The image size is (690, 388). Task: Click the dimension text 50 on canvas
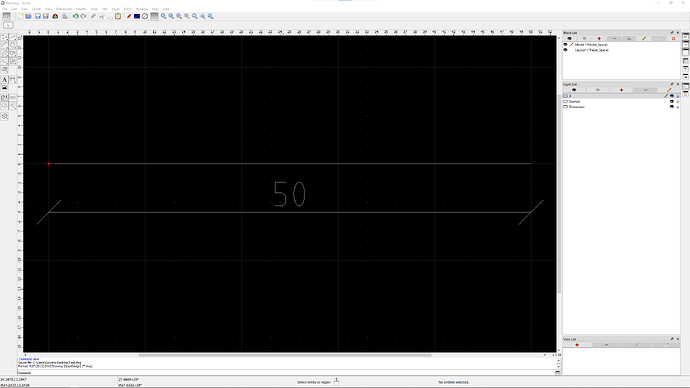290,194
